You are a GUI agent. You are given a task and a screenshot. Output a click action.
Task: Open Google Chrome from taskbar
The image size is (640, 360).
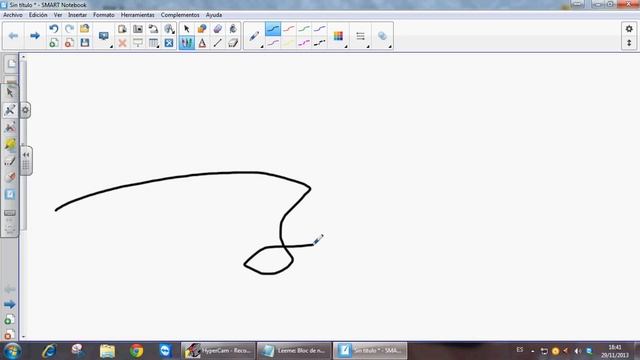tap(137, 351)
